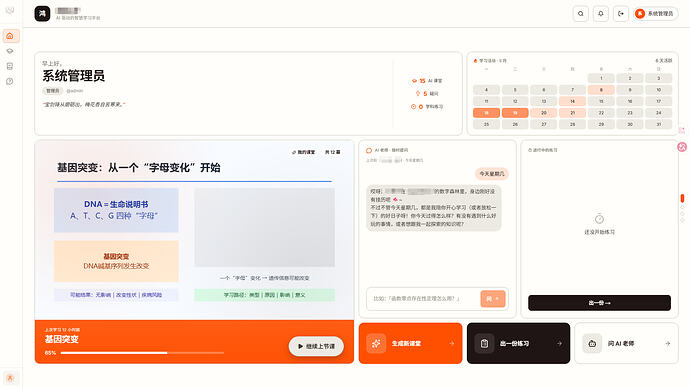The width and height of the screenshot is (690, 388).
Task: Click the black 出一份 button in practice panel
Action: tap(599, 303)
